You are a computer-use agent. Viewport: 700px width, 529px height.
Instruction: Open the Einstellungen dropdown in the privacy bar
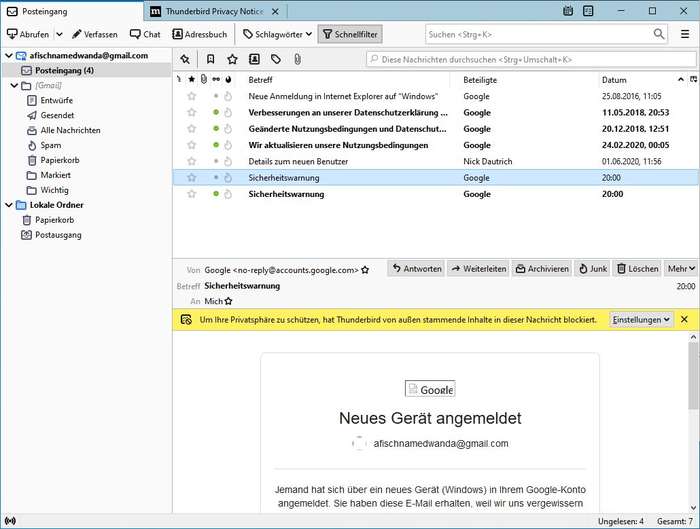coord(641,320)
